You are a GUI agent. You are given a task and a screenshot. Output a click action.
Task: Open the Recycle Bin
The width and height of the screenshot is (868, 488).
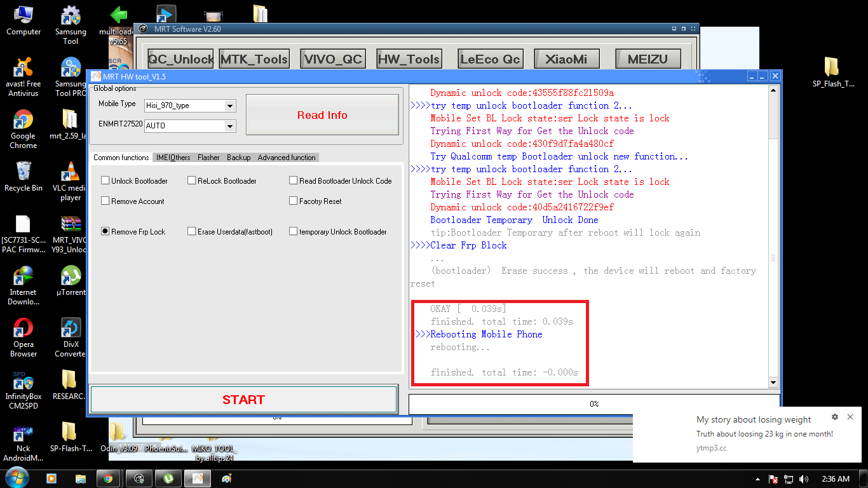(24, 176)
